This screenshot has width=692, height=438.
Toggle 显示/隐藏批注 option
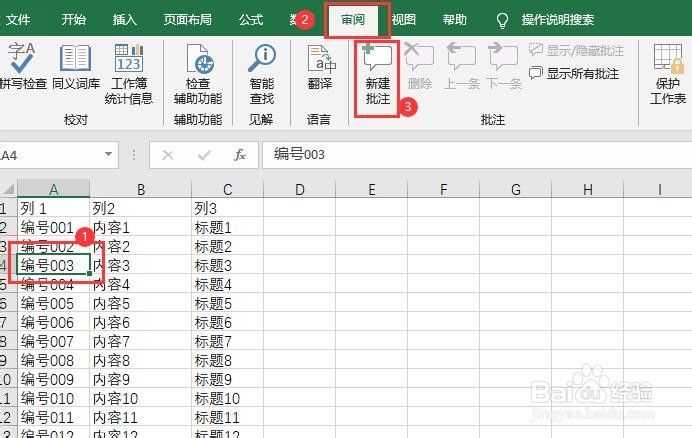(x=576, y=51)
